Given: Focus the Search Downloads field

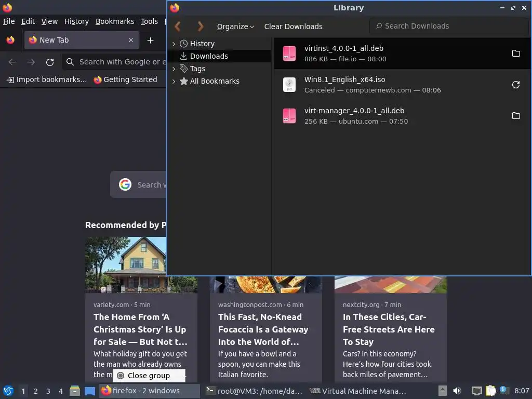Looking at the screenshot, I should pyautogui.click(x=448, y=26).
